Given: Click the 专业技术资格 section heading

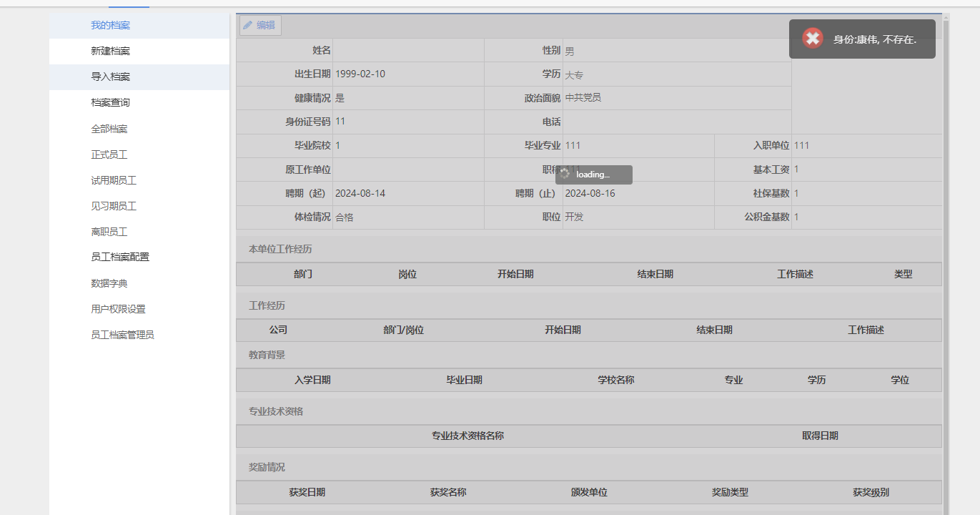Looking at the screenshot, I should pyautogui.click(x=276, y=411).
